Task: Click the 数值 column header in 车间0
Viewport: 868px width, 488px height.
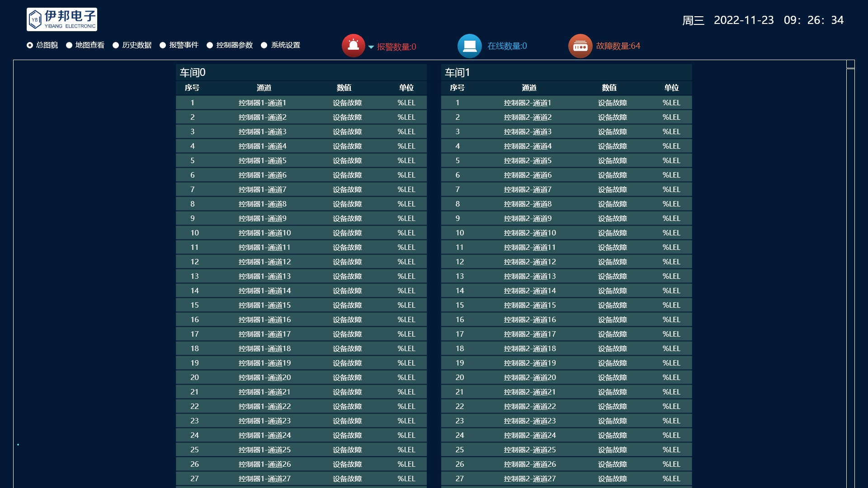Action: [344, 88]
